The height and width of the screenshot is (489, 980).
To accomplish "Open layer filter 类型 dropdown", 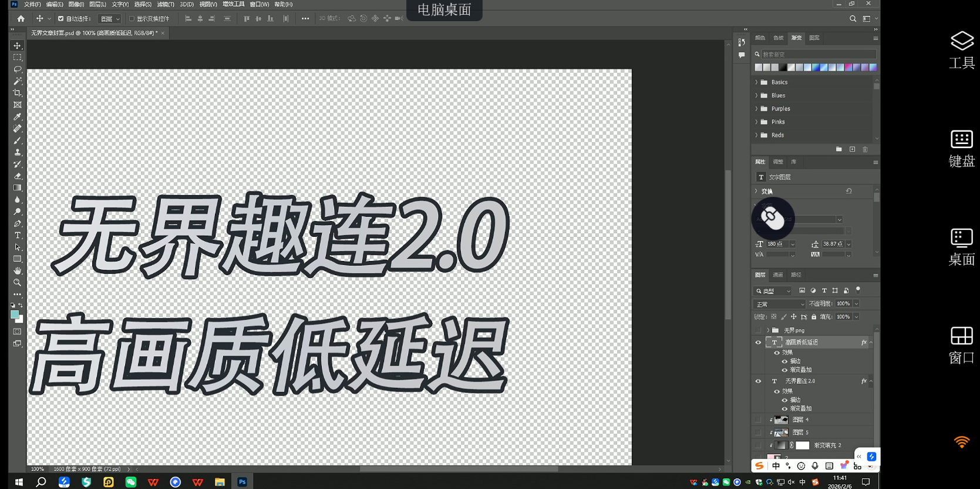I will [773, 290].
